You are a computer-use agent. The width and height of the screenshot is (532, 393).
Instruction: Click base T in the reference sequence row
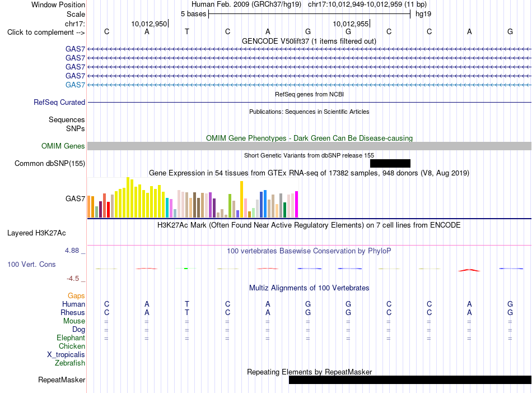click(187, 31)
